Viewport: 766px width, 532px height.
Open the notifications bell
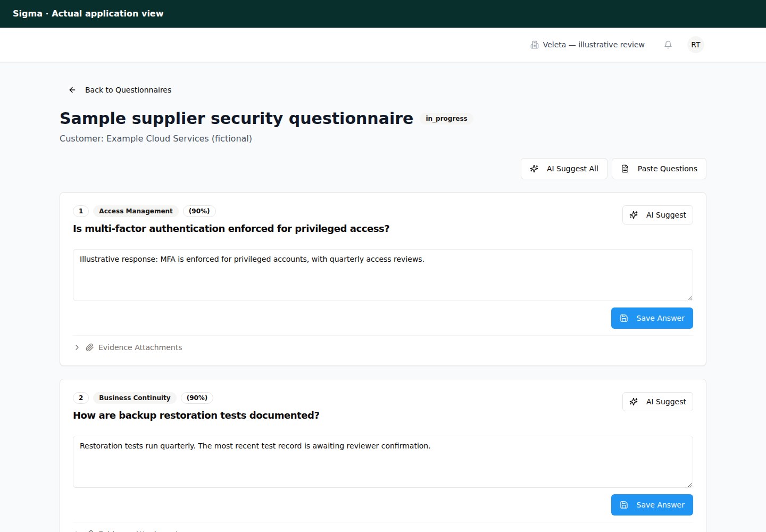(668, 45)
